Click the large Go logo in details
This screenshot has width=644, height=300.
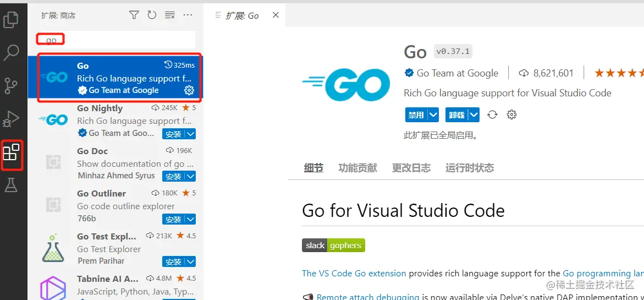[x=346, y=85]
